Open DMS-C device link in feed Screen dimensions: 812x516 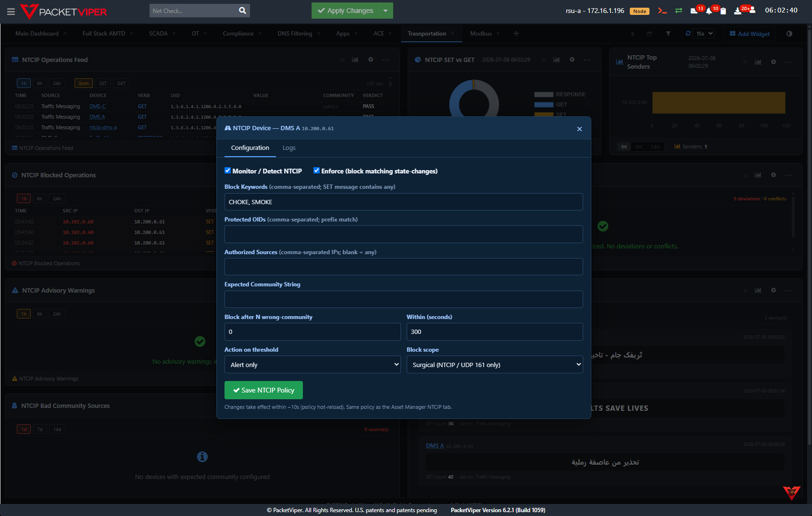[x=98, y=106]
